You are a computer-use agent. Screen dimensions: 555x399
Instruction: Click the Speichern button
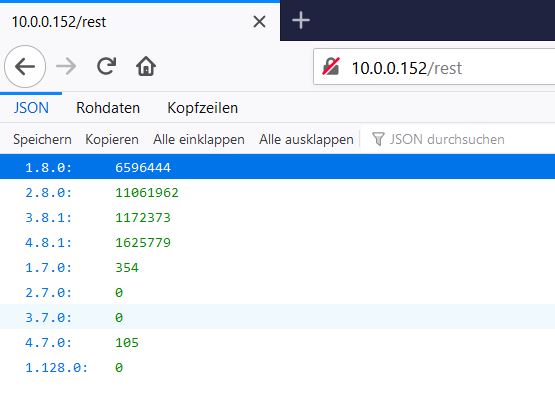point(42,139)
